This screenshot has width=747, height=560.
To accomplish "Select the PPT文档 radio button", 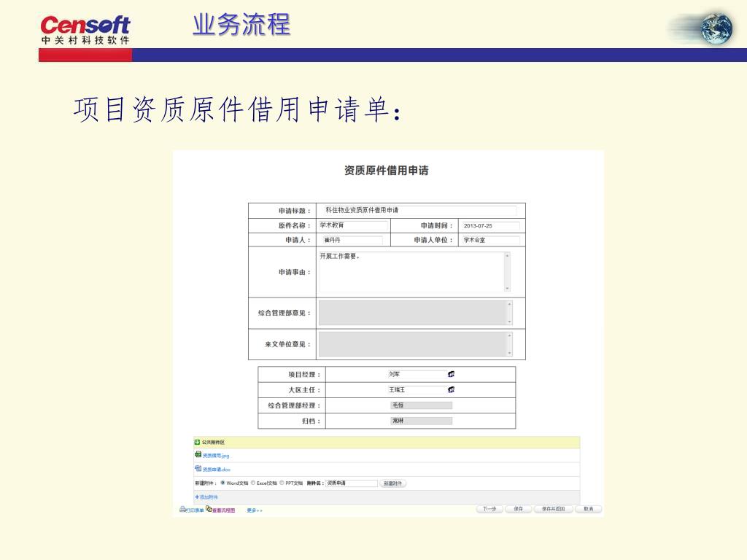I will 282,483.
